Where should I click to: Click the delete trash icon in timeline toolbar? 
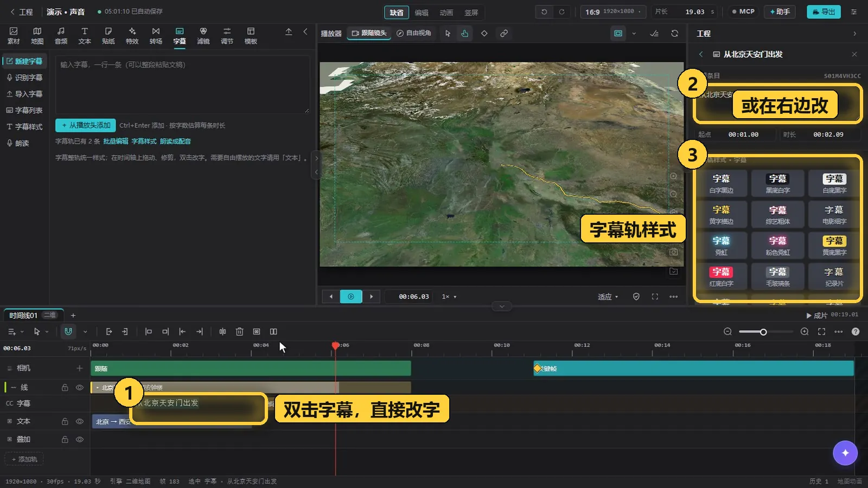pos(239,331)
